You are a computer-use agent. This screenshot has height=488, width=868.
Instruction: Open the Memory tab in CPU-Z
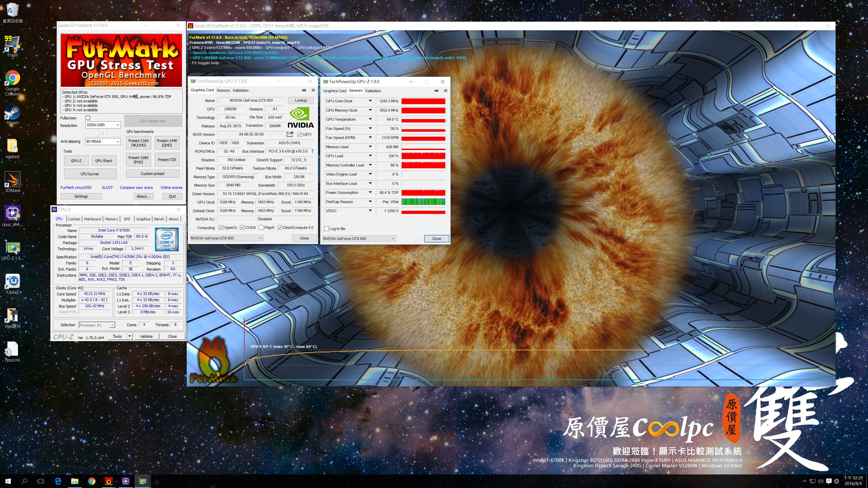click(x=111, y=219)
